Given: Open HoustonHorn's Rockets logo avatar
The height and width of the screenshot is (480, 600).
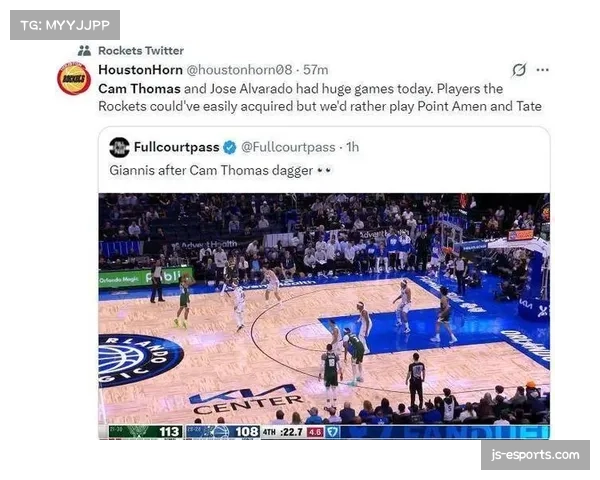Looking at the screenshot, I should click(x=74, y=79).
